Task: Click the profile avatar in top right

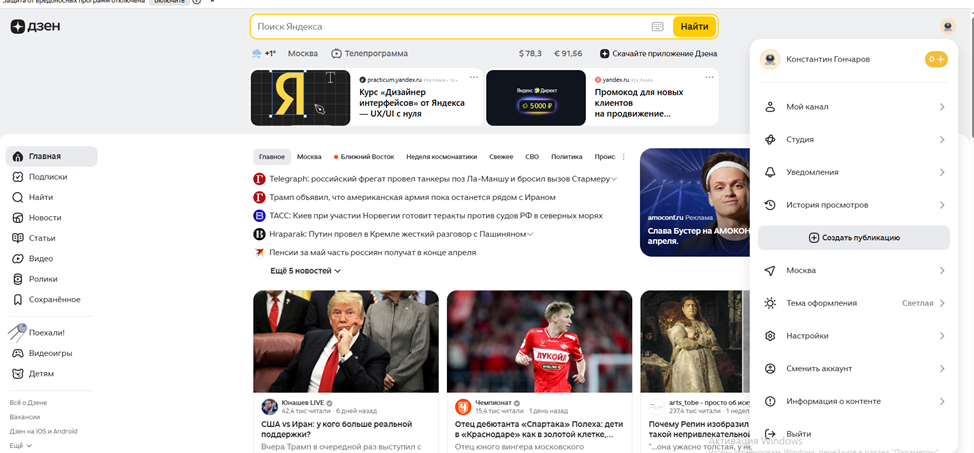Action: (x=947, y=27)
